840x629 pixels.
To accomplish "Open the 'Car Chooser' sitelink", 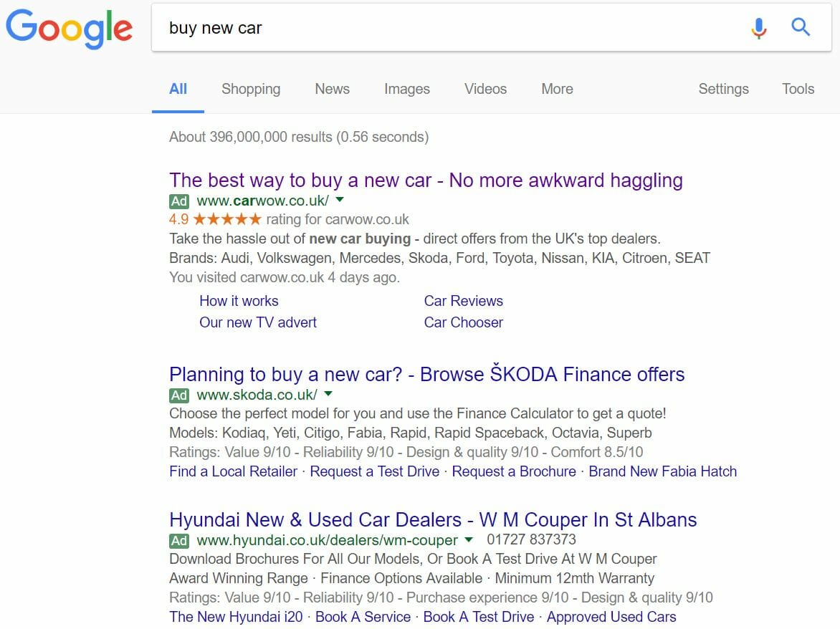I will tap(464, 322).
